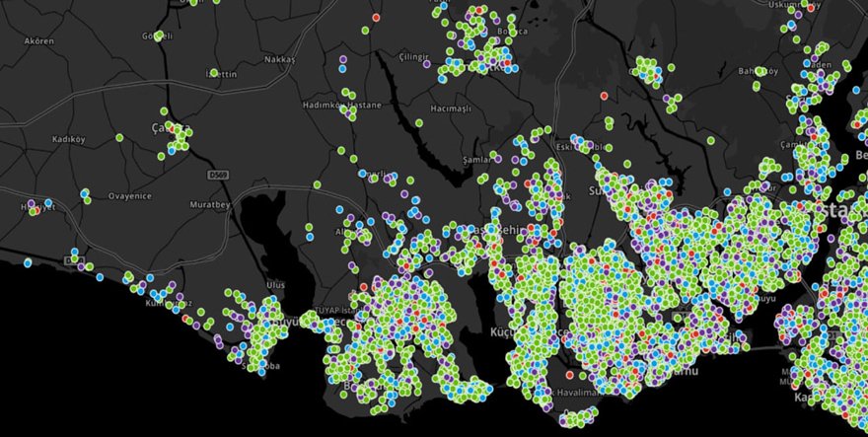
Task: Select the Ovayenice place label
Action: click(x=129, y=196)
